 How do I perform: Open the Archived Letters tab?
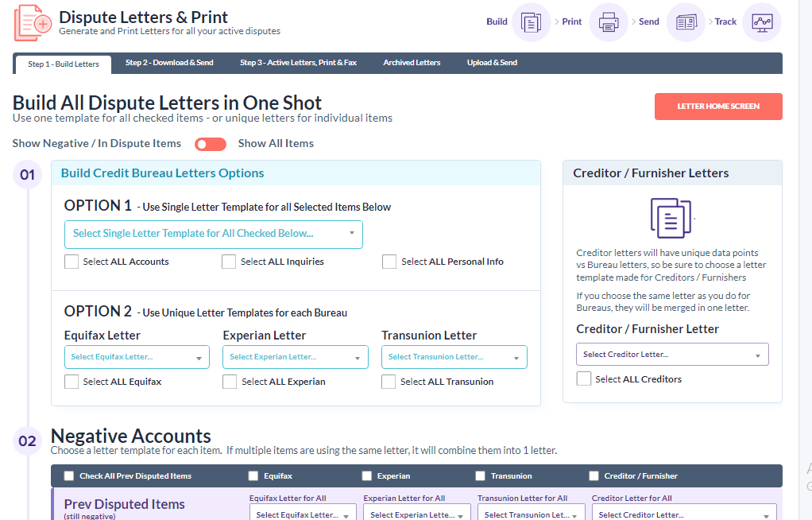click(x=412, y=61)
